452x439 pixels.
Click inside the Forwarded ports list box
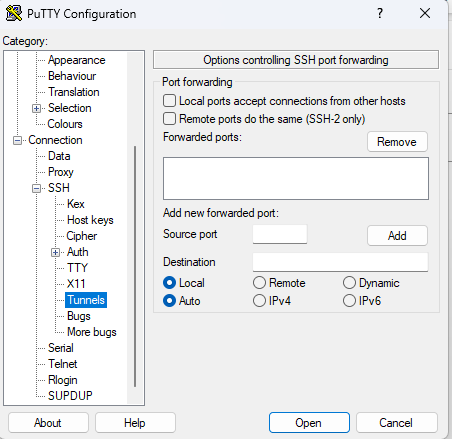(296, 179)
